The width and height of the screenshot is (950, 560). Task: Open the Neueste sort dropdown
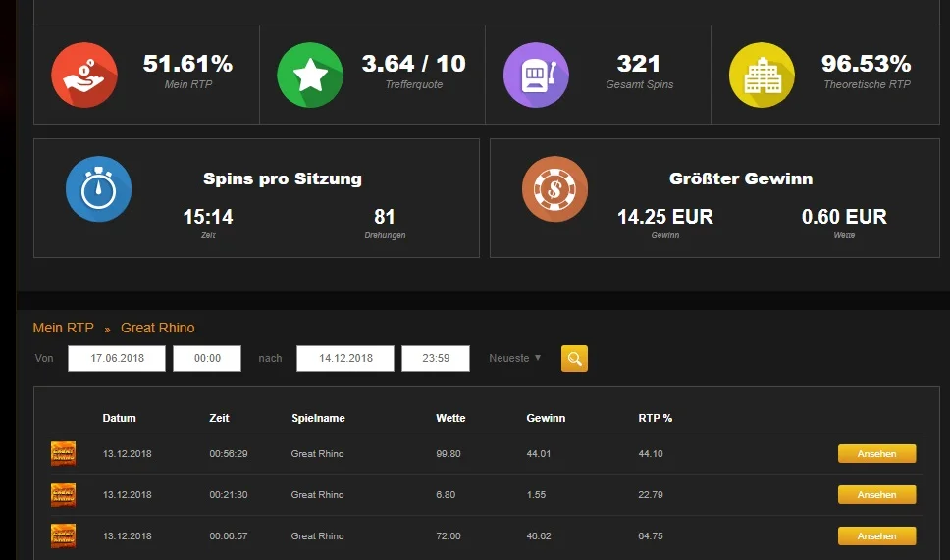pyautogui.click(x=514, y=358)
